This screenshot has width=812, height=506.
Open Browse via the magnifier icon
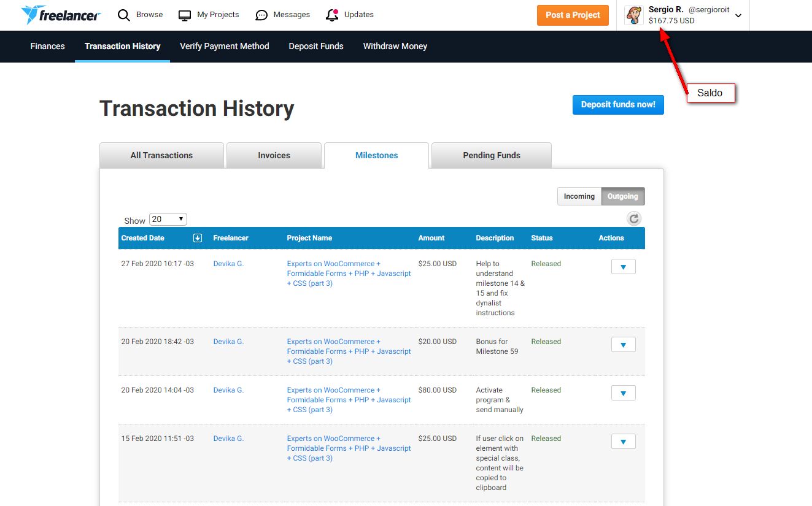pos(124,15)
